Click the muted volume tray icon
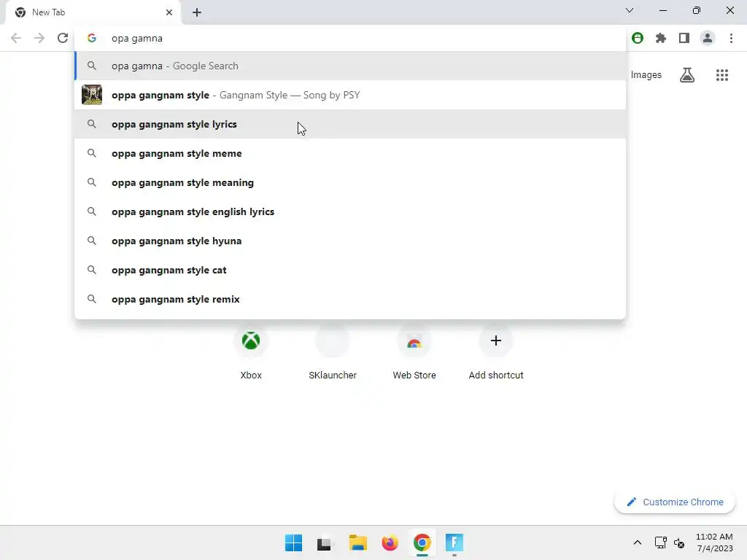 pos(679,542)
